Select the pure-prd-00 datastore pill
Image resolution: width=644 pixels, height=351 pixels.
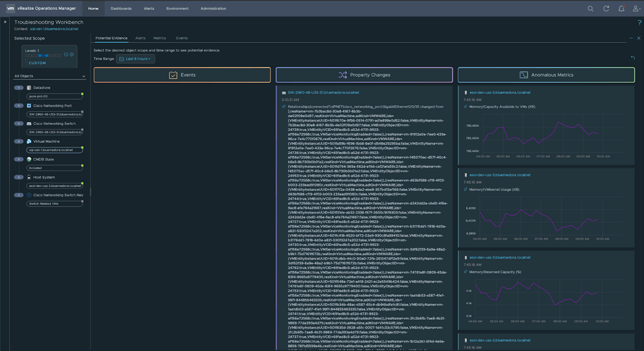point(55,96)
